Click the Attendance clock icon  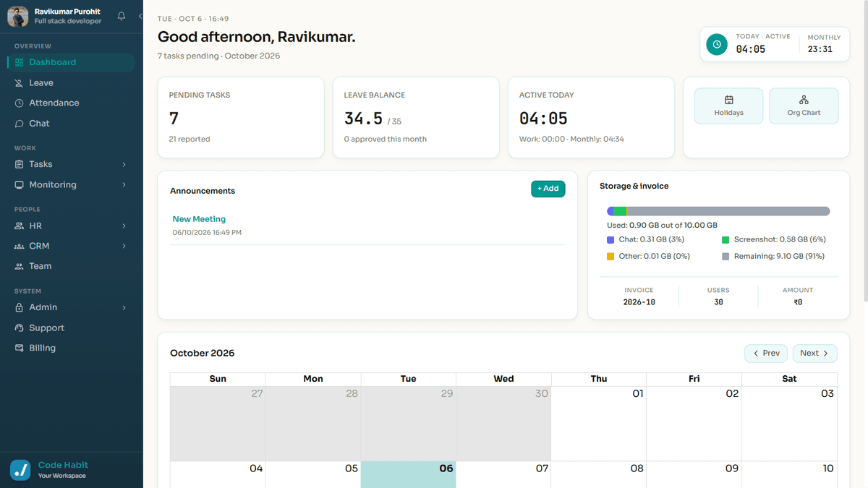[20, 103]
